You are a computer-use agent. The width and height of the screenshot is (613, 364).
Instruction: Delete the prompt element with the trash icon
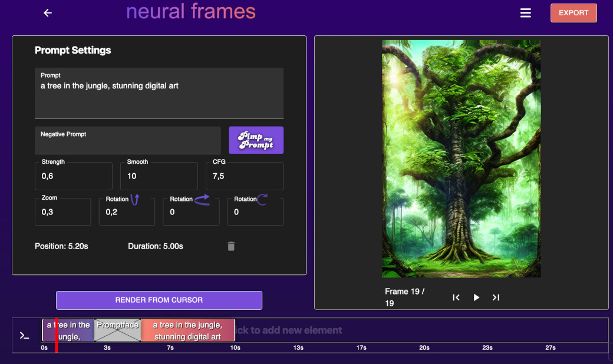pos(230,246)
